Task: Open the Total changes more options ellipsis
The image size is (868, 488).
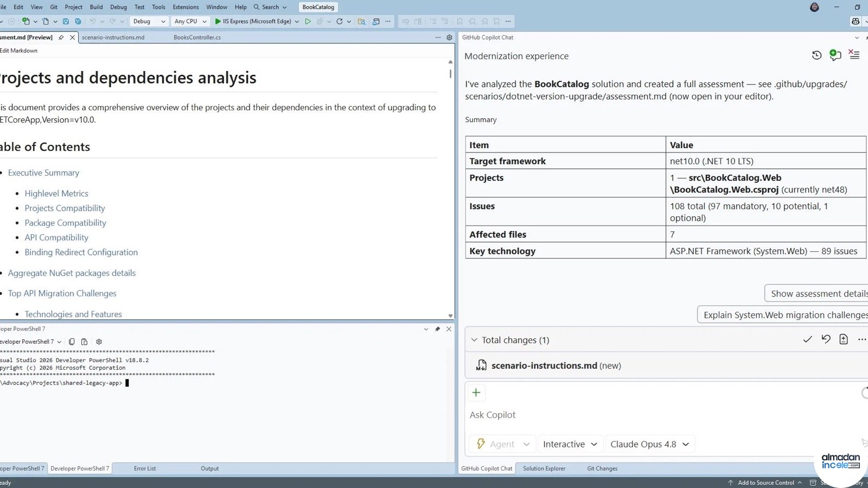Action: (x=861, y=339)
